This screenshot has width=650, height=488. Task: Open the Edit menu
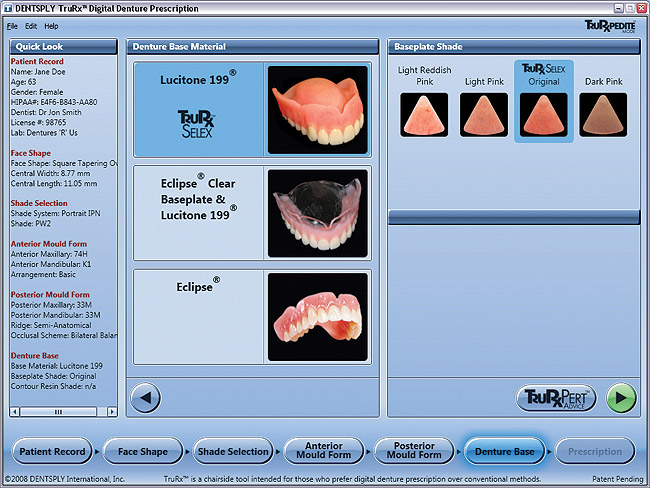(31, 26)
